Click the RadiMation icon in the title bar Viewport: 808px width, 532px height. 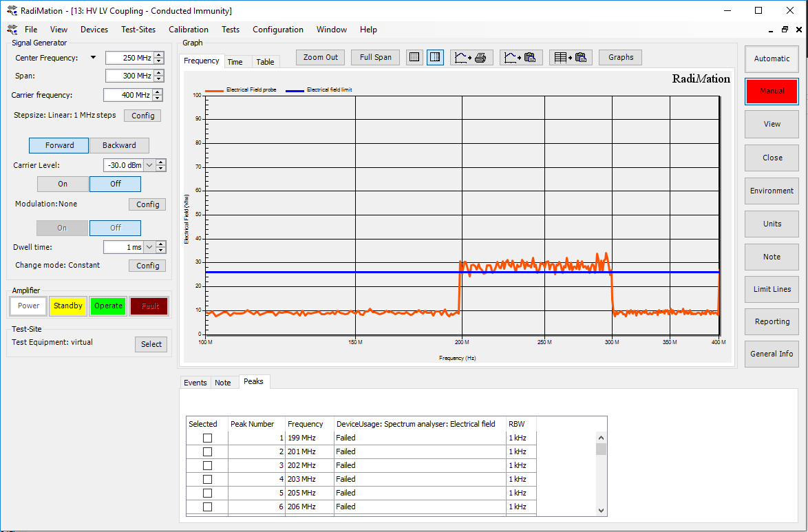12,10
